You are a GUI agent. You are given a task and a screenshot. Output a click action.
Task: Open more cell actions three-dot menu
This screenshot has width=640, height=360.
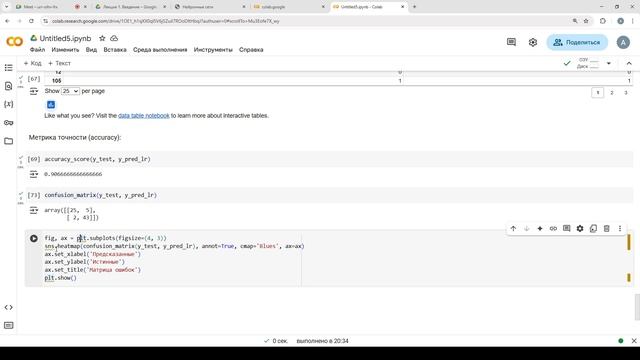[620, 229]
